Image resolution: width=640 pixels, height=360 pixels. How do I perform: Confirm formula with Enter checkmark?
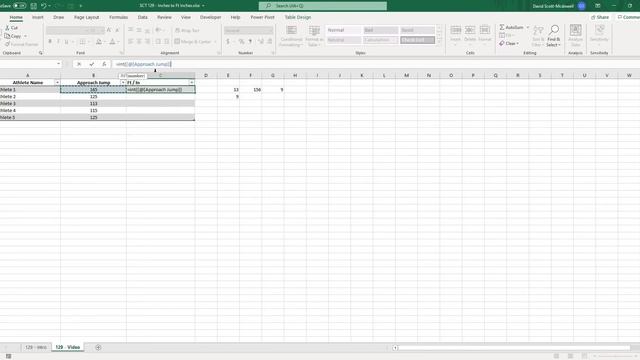point(91,64)
